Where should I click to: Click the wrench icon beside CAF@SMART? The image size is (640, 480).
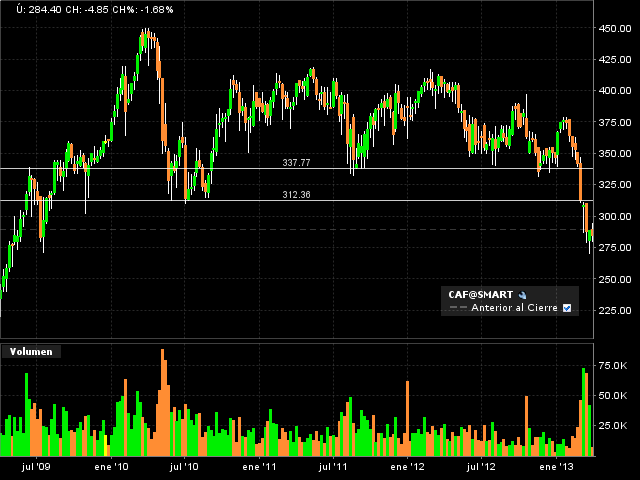[x=522, y=295]
